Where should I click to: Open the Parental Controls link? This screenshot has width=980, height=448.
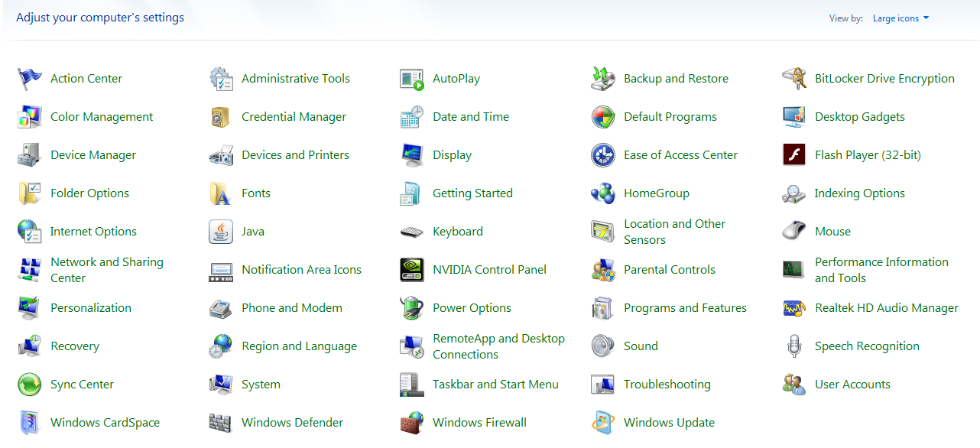coord(670,270)
